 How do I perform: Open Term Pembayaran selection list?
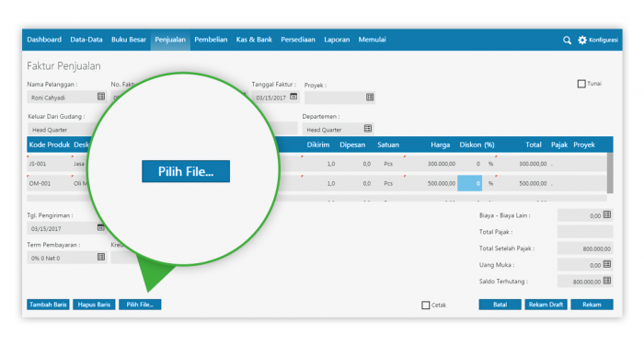pos(101,257)
